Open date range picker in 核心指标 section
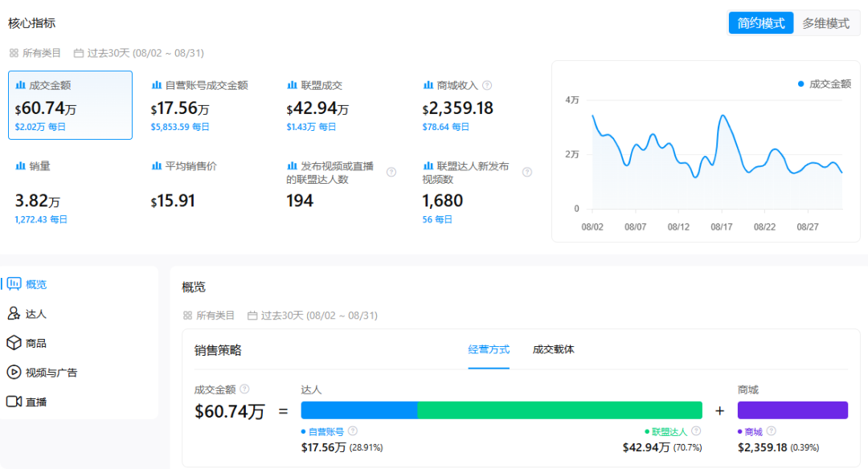Screen dimensions: 868x469 139,53
